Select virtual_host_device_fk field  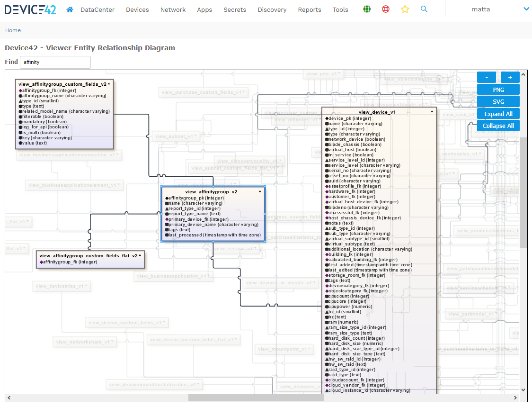click(362, 202)
